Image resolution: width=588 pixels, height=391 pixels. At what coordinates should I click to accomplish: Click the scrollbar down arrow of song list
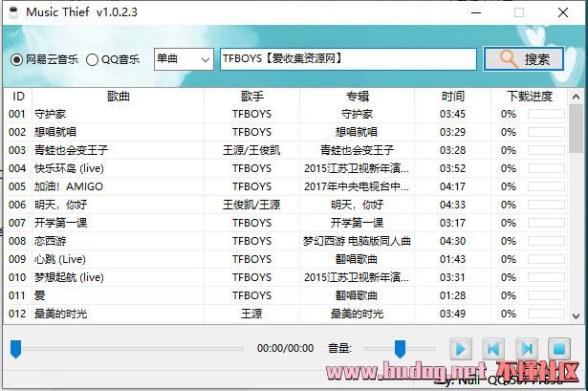(x=576, y=316)
